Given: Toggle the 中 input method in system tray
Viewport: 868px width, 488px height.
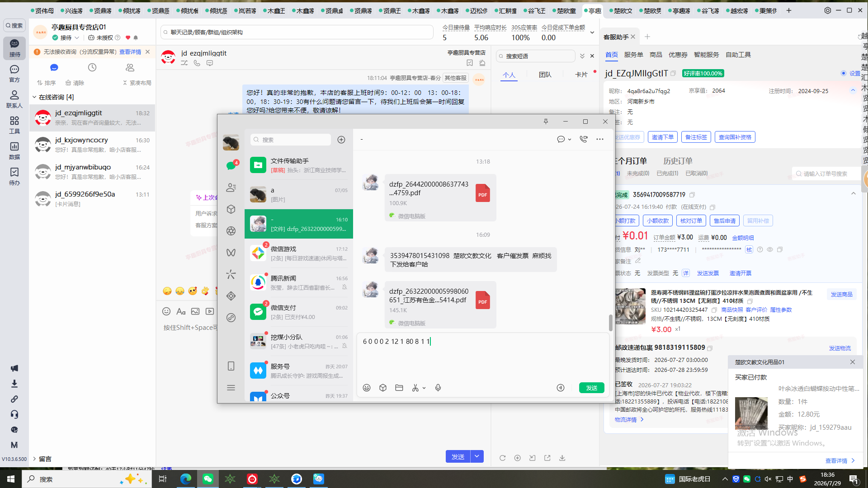Looking at the screenshot, I should click(x=790, y=479).
